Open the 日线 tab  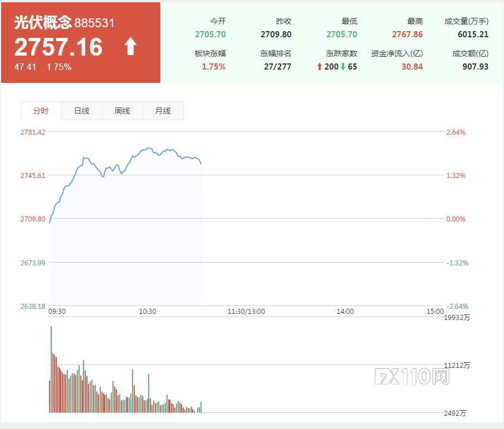[81, 111]
